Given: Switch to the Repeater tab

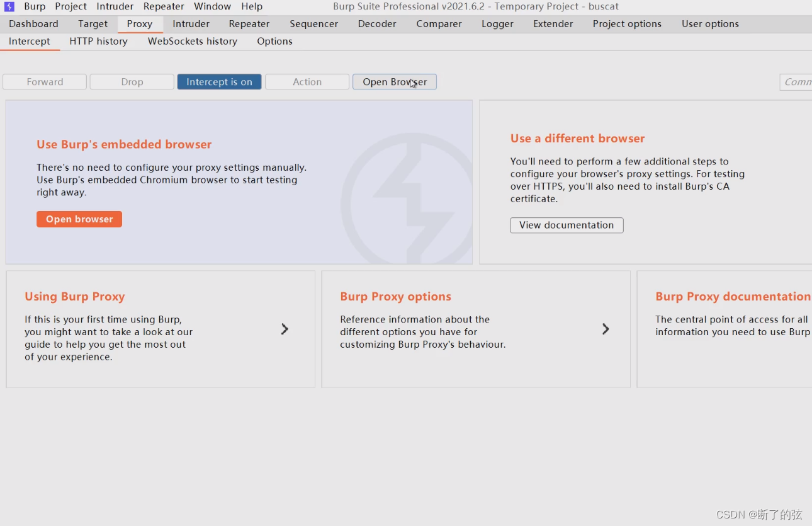Looking at the screenshot, I should point(249,24).
